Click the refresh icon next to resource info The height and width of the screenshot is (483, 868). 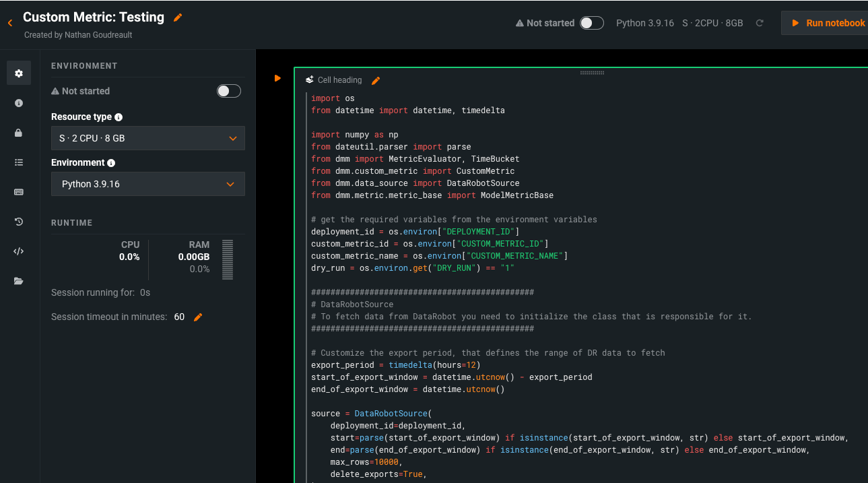coord(760,23)
